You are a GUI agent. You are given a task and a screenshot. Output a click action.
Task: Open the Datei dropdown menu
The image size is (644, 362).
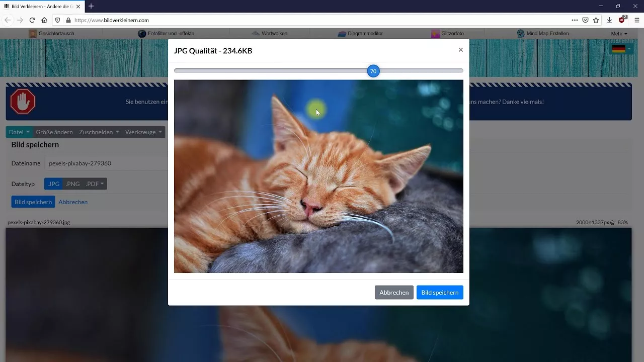(19, 132)
